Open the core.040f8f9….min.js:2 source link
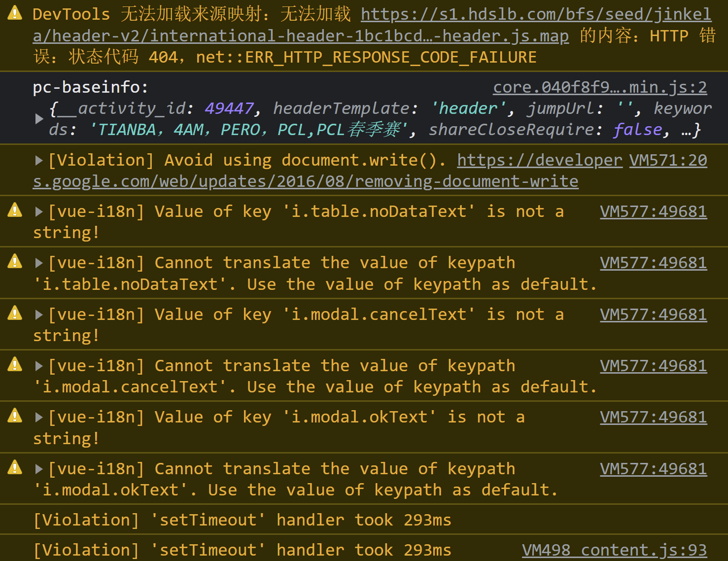 (x=599, y=87)
